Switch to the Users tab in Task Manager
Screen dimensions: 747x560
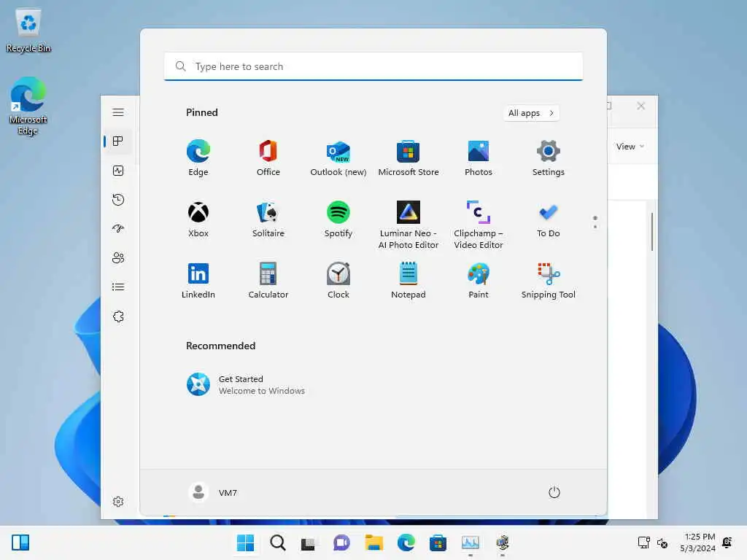coord(118,257)
